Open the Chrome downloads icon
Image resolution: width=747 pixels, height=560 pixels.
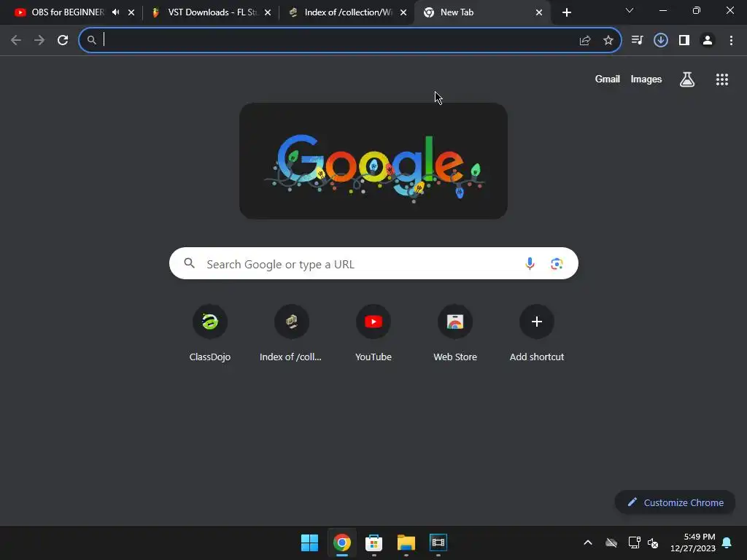[661, 40]
